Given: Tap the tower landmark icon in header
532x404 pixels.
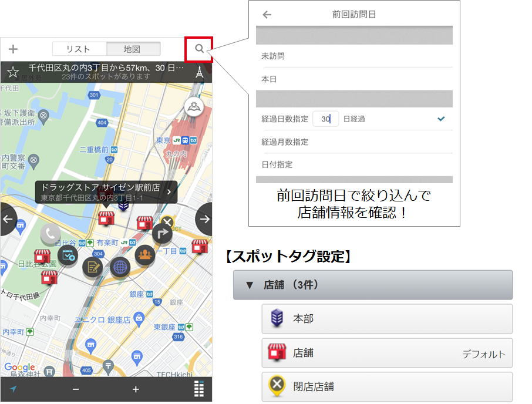Looking at the screenshot, I should tap(199, 72).
